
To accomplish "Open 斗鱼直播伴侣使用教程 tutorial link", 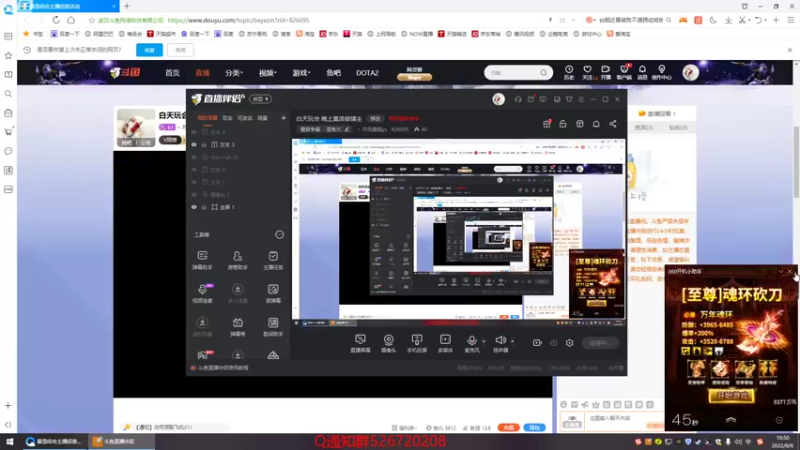I will point(223,367).
